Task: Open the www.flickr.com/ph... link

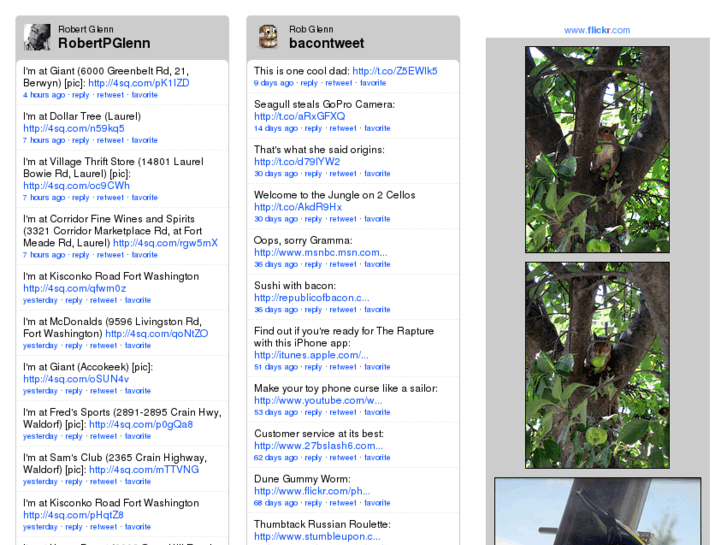Action: [312, 491]
